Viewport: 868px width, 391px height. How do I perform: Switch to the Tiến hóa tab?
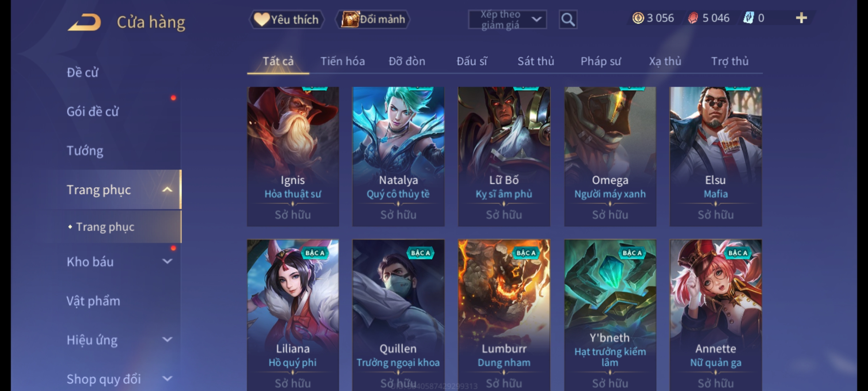(342, 61)
